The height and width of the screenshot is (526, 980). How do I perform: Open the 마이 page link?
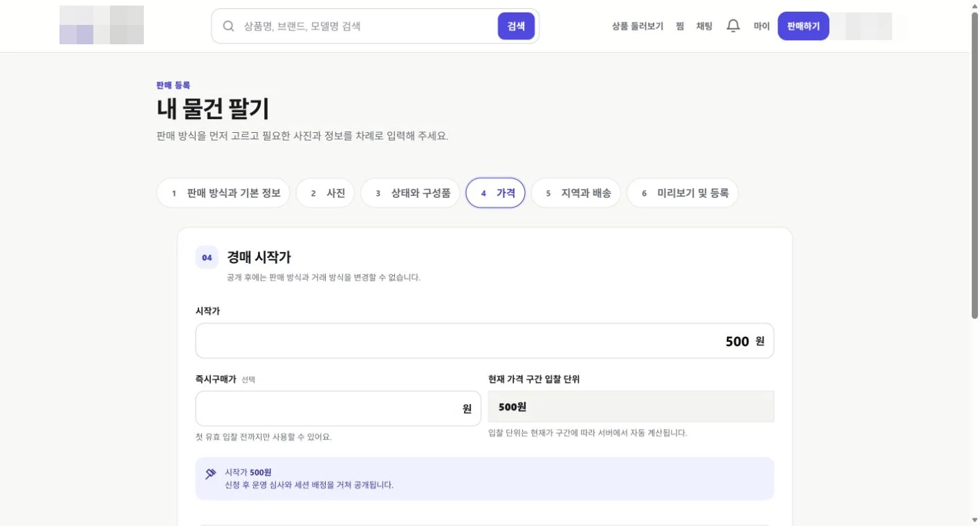pyautogui.click(x=761, y=26)
